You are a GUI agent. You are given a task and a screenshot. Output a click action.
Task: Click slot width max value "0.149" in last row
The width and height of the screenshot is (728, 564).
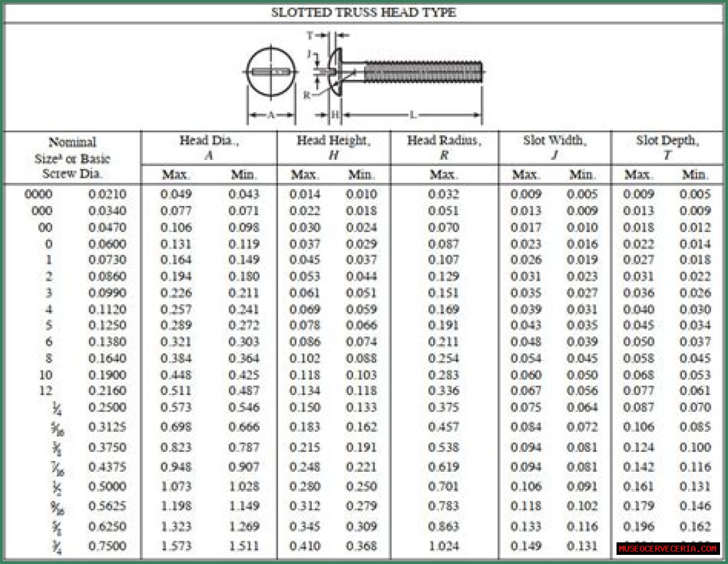point(526,546)
